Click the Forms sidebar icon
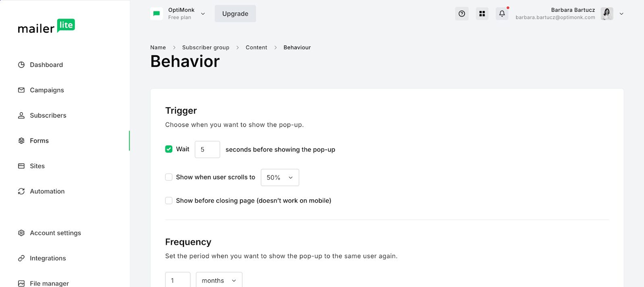Screen dimensions: 644x287 (21, 141)
